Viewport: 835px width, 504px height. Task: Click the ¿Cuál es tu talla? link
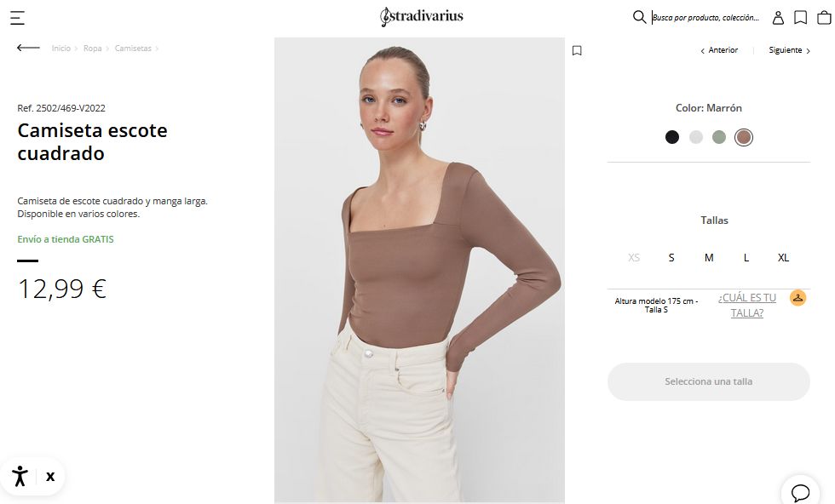tap(747, 305)
